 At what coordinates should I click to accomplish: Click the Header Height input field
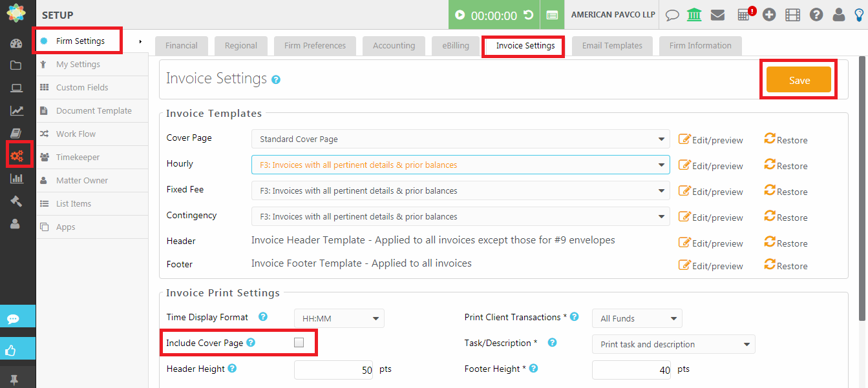[333, 370]
